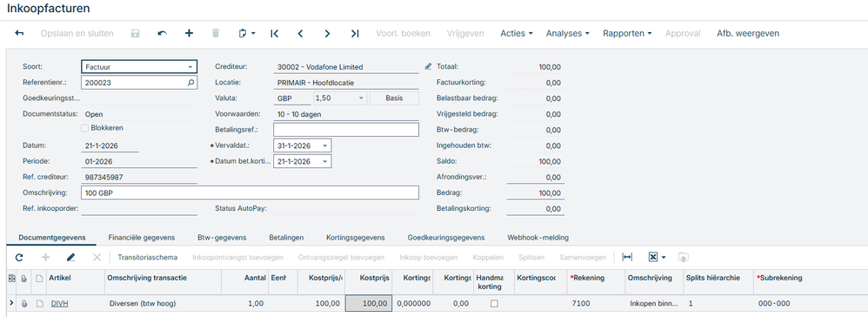
Task: Open the Excel export dropdown arrow
Action: (664, 258)
